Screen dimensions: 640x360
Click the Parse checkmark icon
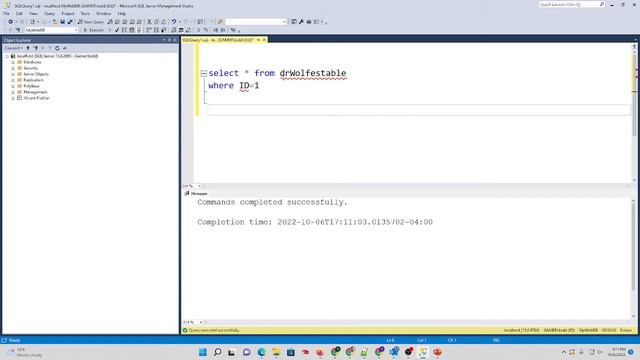(x=117, y=30)
